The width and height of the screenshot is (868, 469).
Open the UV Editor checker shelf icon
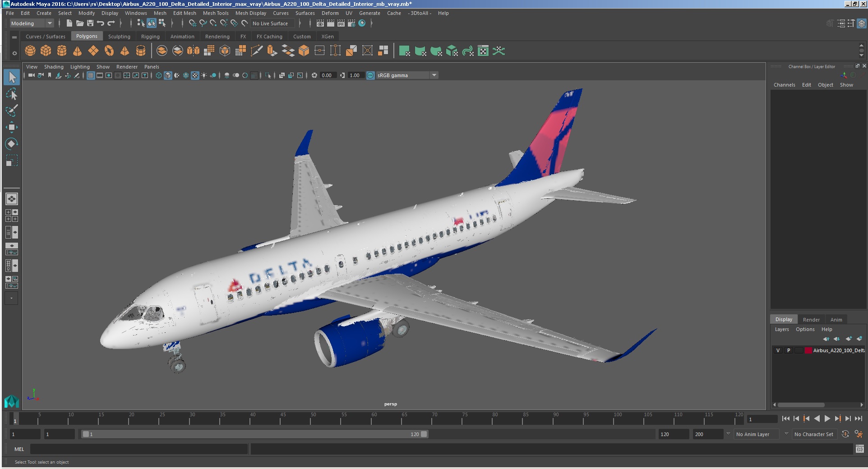[x=483, y=51]
